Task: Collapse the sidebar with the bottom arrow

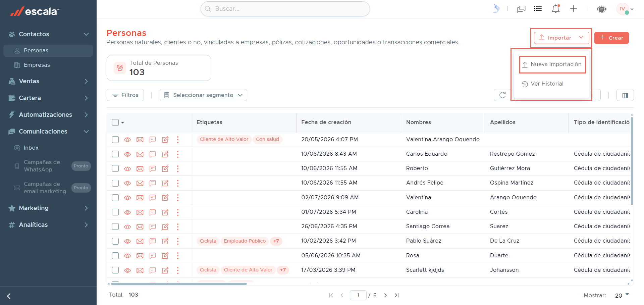Action: click(9, 296)
